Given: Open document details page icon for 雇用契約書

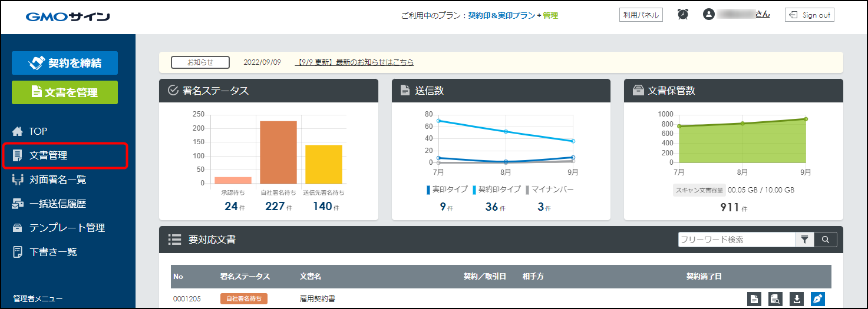Looking at the screenshot, I should (754, 299).
